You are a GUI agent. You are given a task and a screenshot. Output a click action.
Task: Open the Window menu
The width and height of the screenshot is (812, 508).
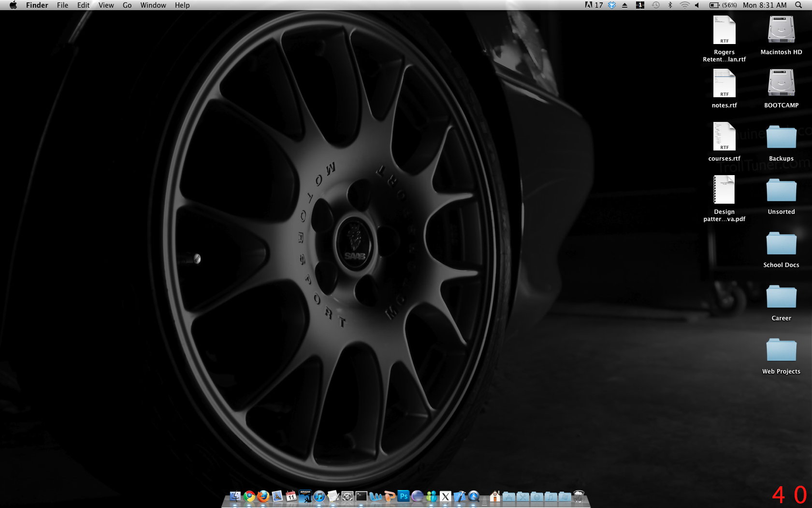pos(153,5)
